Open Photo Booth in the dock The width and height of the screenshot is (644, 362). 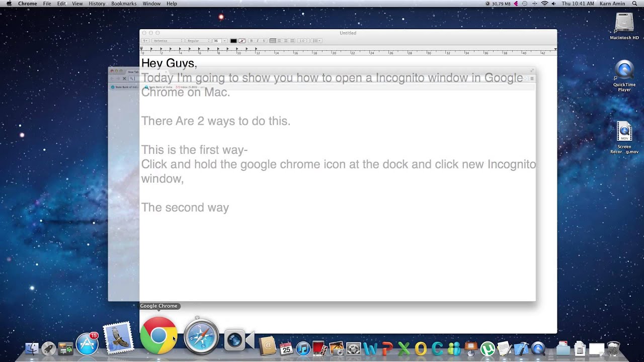coord(320,348)
